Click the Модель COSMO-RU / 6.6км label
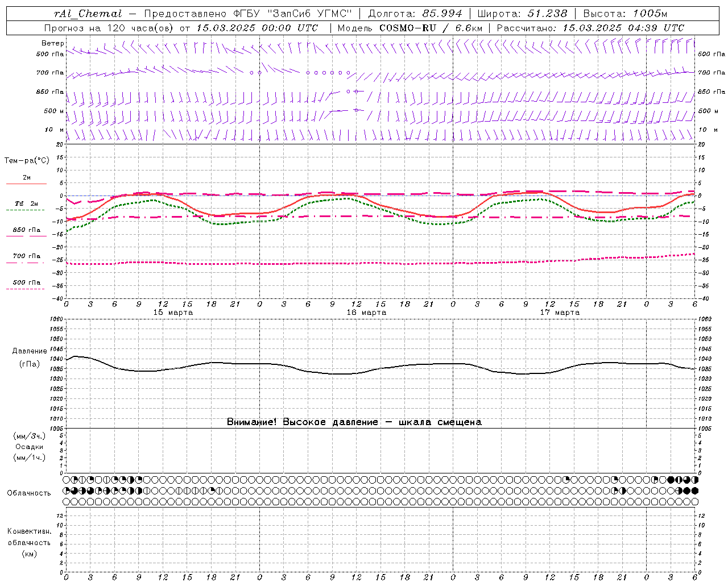 (x=410, y=28)
